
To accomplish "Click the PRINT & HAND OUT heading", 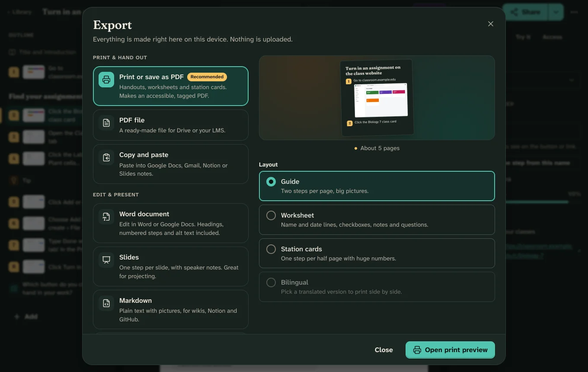I will tap(120, 58).
